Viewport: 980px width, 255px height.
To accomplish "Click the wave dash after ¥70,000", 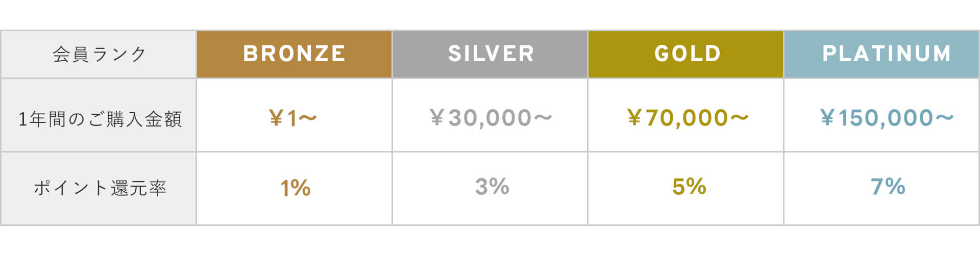I will pos(739,118).
